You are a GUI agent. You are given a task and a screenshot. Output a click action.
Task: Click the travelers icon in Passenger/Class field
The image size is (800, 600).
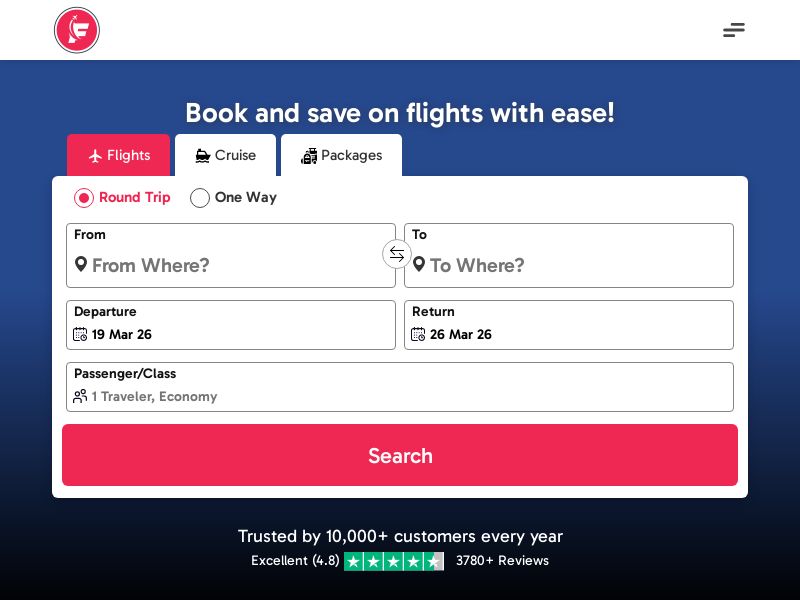click(x=80, y=396)
